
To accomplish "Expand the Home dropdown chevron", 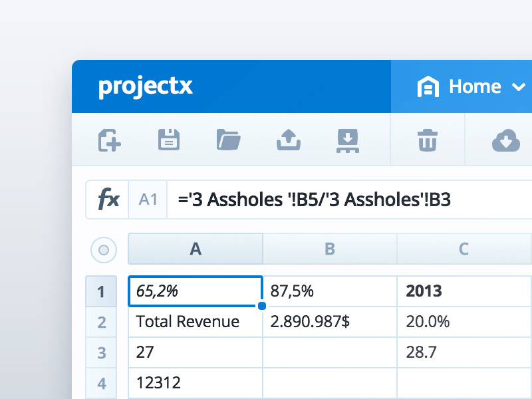I will (518, 87).
